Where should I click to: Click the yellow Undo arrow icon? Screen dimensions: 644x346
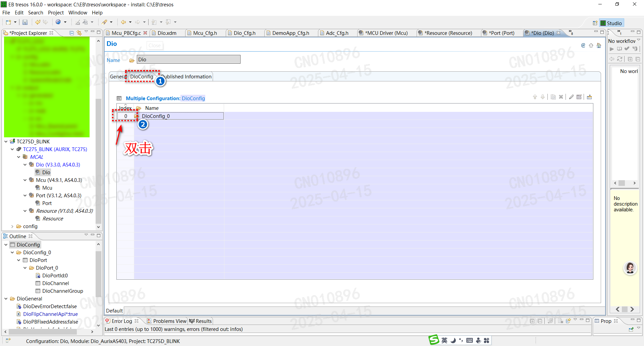pyautogui.click(x=38, y=22)
